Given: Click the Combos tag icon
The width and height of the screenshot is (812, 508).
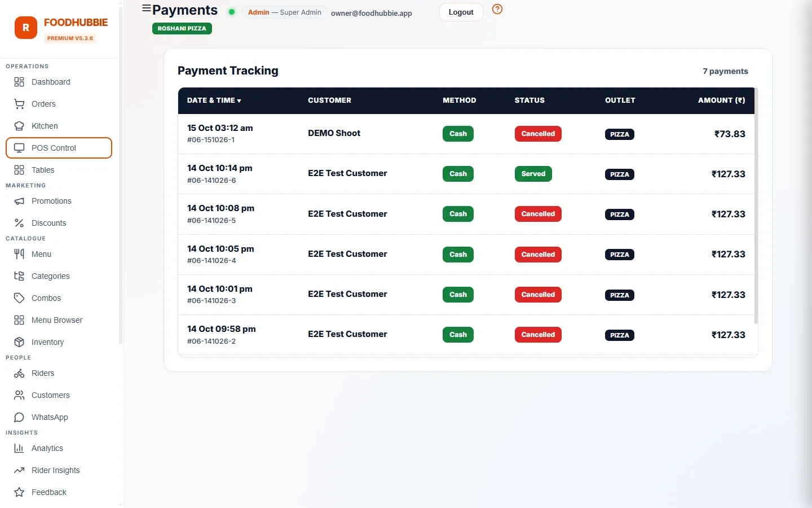Looking at the screenshot, I should [x=19, y=298].
